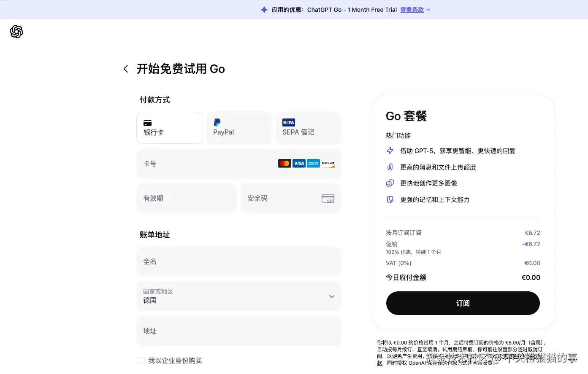The image size is (588, 374).
Task: Select the 银行卡 payment method
Action: [170, 128]
